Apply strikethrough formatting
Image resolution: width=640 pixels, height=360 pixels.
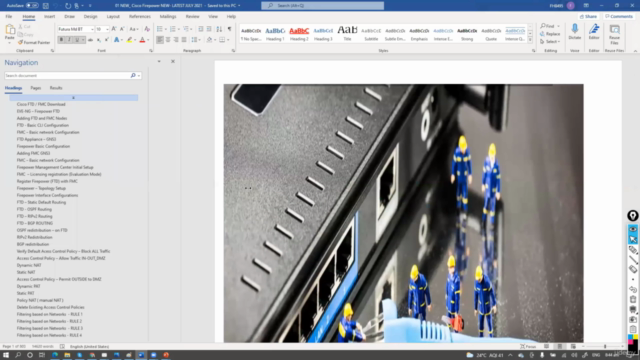point(91,40)
